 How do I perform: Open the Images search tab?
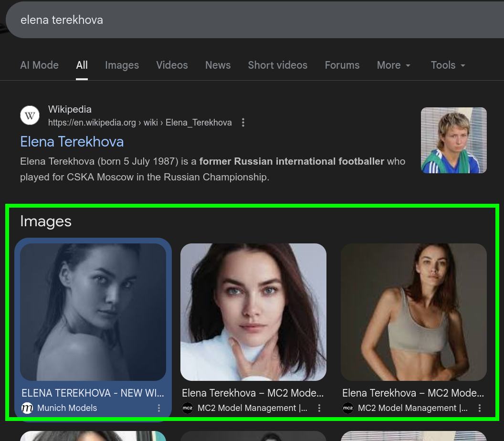122,65
